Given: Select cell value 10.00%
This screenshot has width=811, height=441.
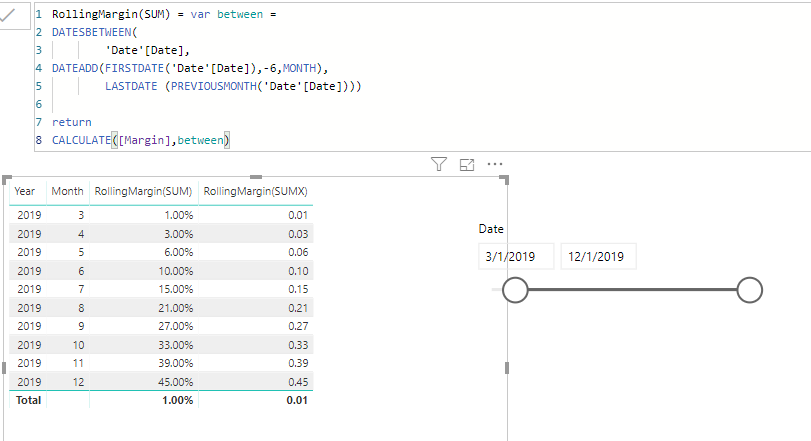Looking at the screenshot, I should 176,271.
